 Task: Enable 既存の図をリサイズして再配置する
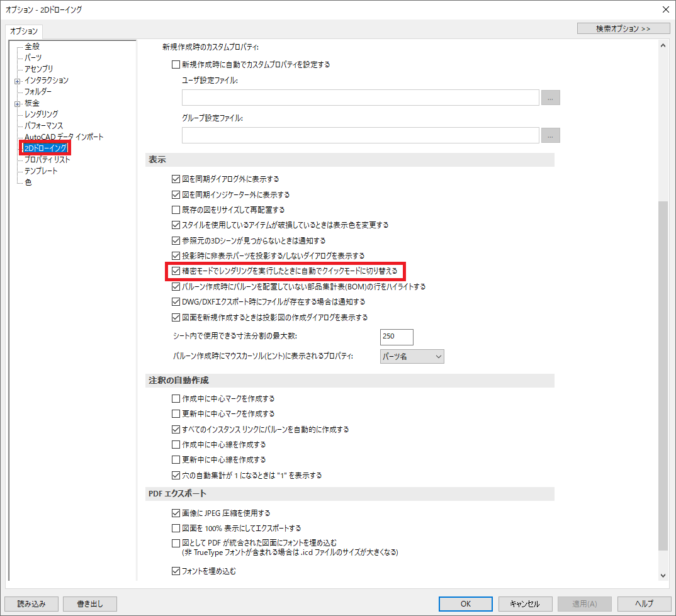[x=177, y=210]
